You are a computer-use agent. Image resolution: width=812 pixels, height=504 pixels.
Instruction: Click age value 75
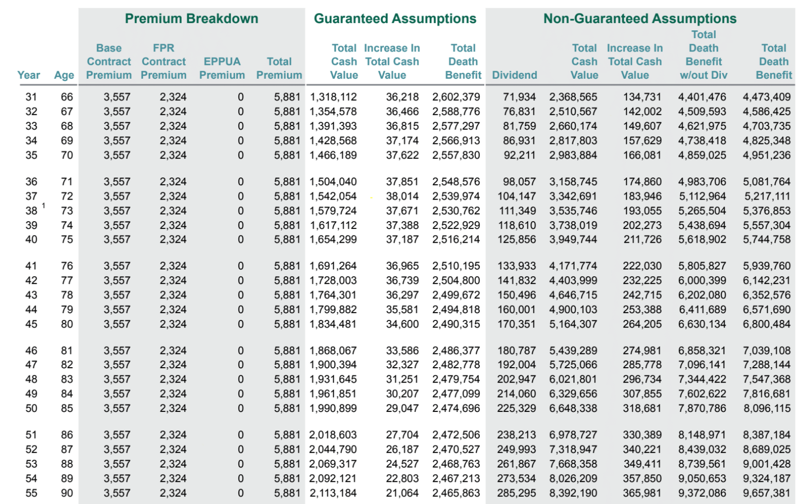click(67, 240)
